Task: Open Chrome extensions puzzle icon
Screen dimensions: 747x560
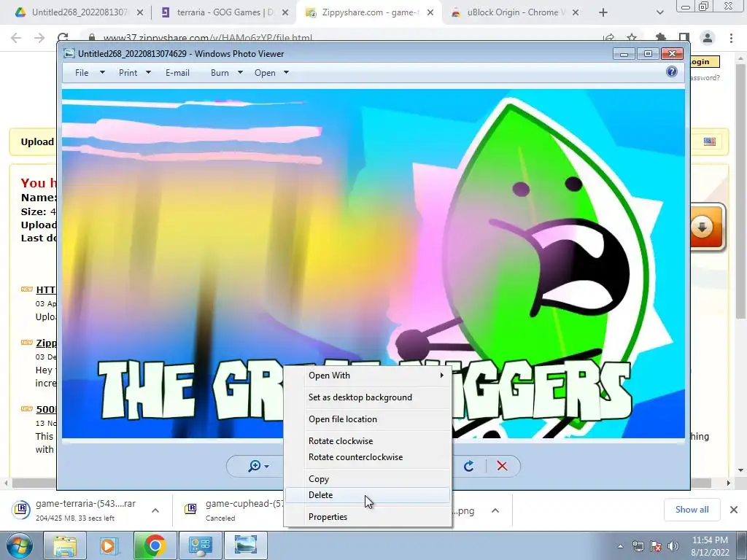Action: pos(661,38)
